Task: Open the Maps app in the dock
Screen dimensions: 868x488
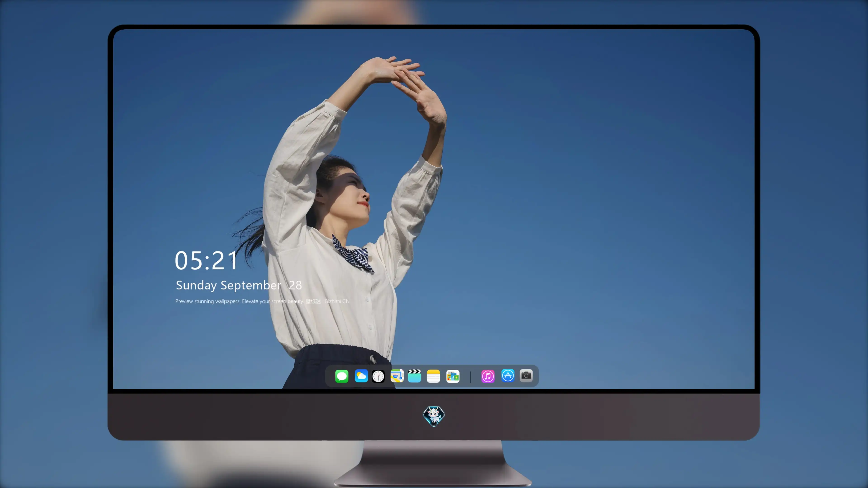Action: point(397,376)
